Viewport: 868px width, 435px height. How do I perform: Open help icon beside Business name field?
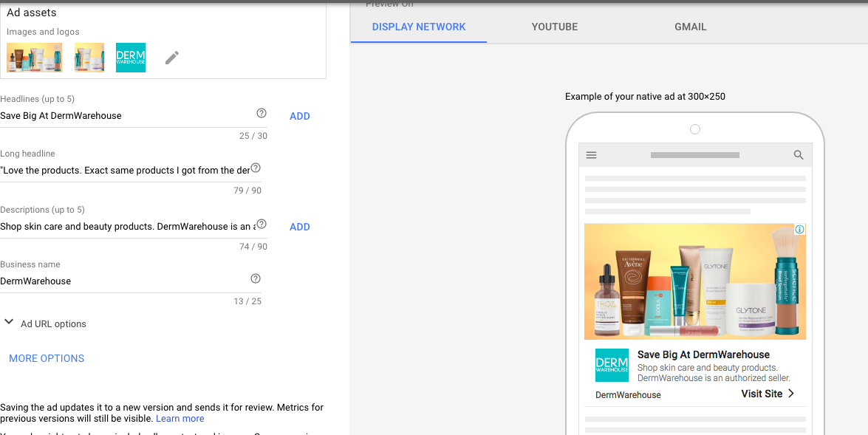pyautogui.click(x=255, y=278)
